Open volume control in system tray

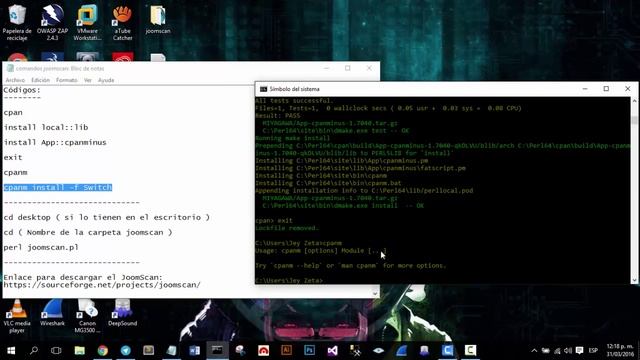pos(568,351)
